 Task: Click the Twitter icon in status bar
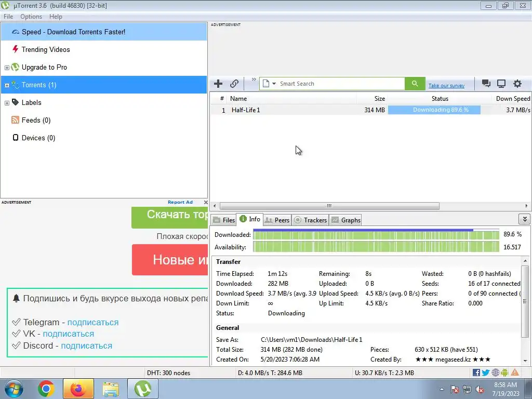click(486, 373)
